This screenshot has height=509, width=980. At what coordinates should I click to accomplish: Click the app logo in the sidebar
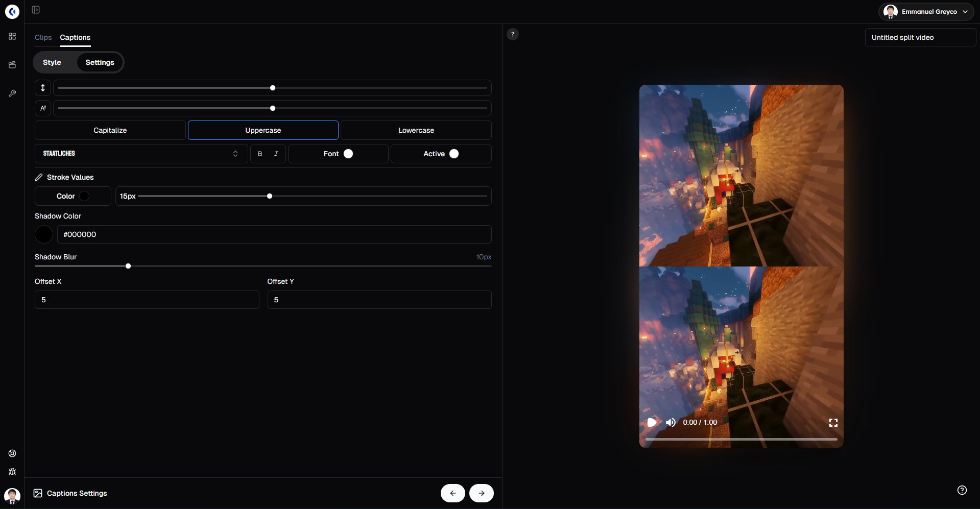pos(12,11)
